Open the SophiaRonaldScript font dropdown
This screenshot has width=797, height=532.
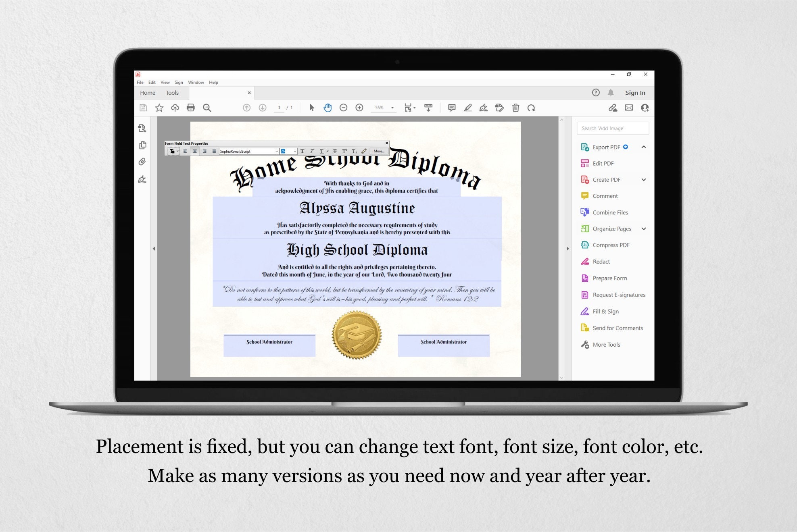[x=277, y=151]
